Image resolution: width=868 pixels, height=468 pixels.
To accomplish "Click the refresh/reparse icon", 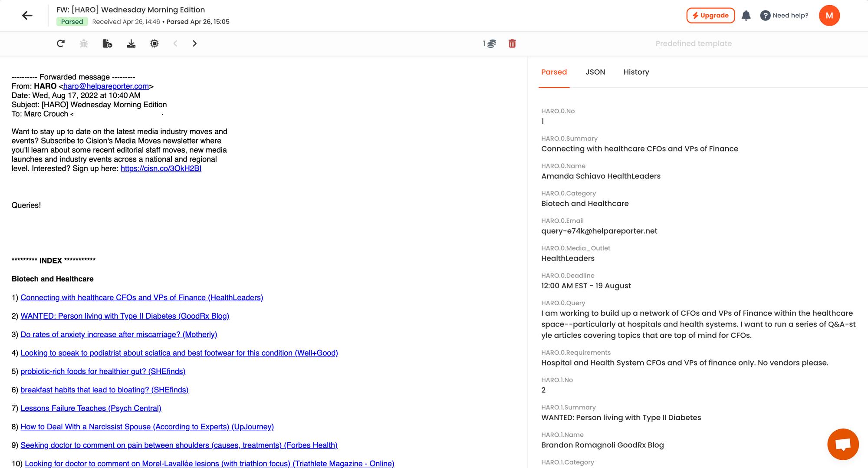I will click(61, 43).
